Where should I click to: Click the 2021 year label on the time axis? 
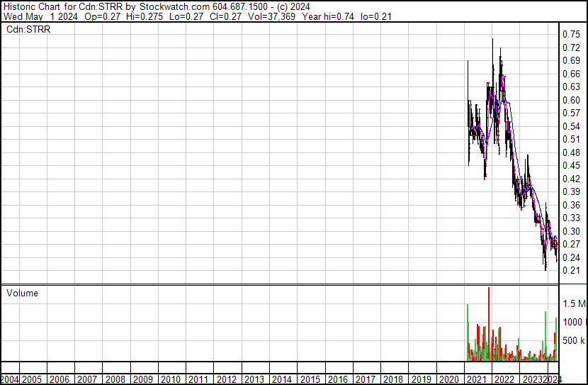pyautogui.click(x=476, y=379)
